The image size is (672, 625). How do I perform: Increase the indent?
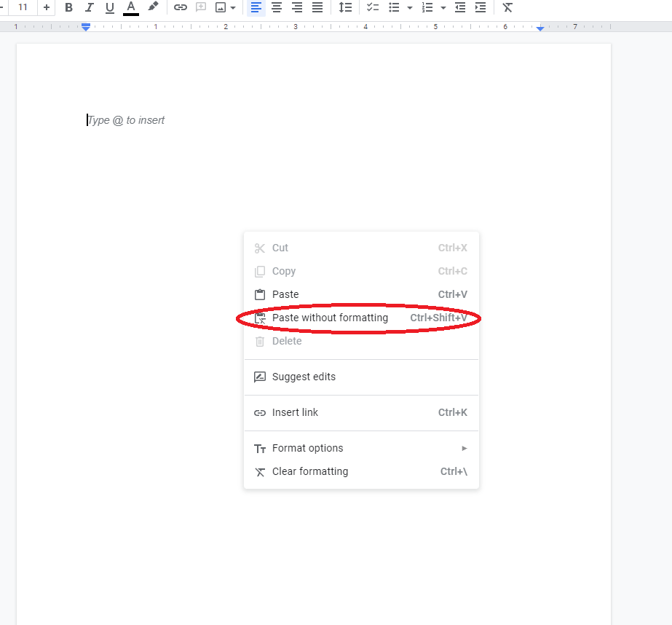tap(481, 7)
